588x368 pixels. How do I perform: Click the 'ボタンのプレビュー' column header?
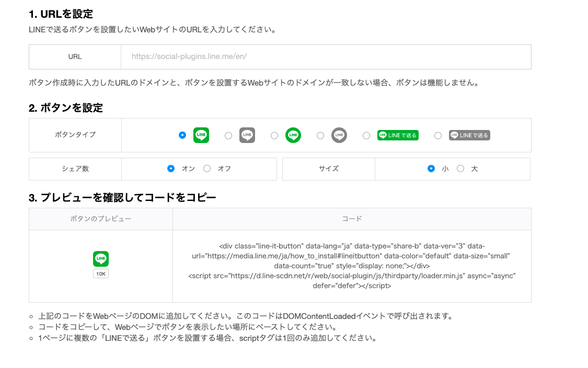tap(101, 219)
